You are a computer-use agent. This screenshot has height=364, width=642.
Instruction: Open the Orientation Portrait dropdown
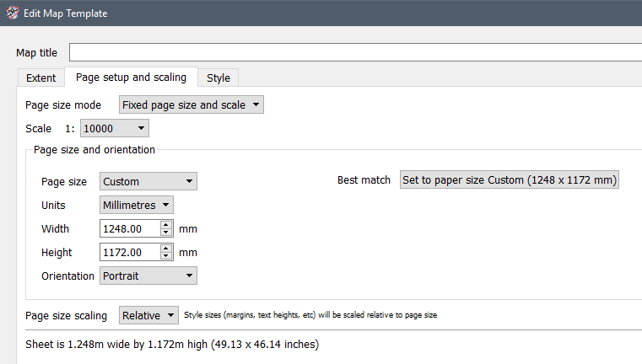click(148, 276)
